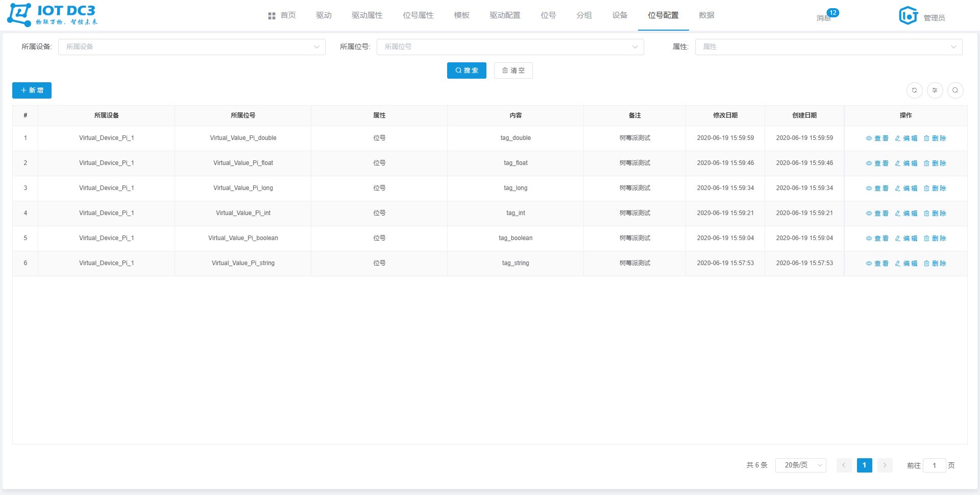Click the 所属设备 column header
980x495 pixels.
(x=106, y=115)
